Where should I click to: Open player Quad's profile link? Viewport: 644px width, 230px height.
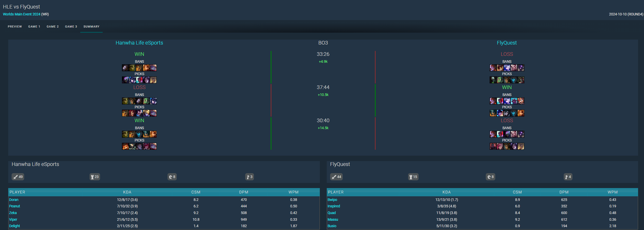coord(332,213)
